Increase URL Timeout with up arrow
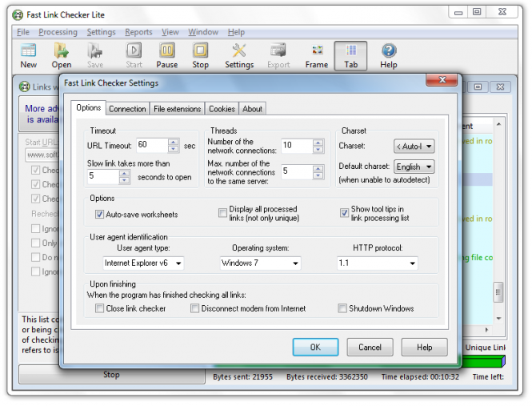This screenshot has height=406, width=532. point(174,142)
